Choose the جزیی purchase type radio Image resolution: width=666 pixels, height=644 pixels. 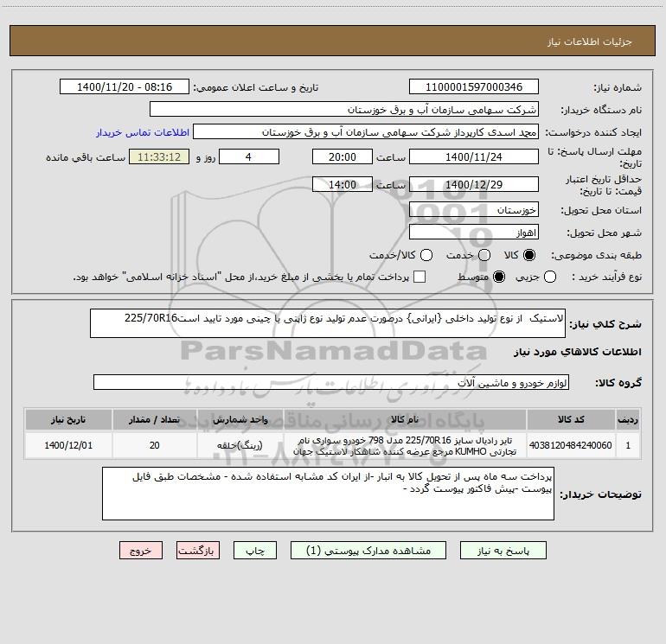tap(549, 277)
